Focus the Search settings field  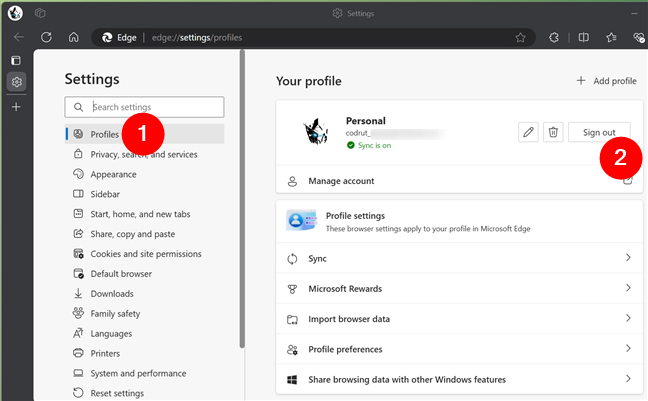click(x=144, y=107)
